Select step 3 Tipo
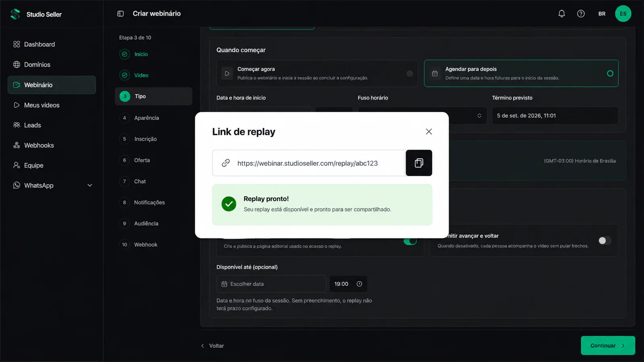 153,96
